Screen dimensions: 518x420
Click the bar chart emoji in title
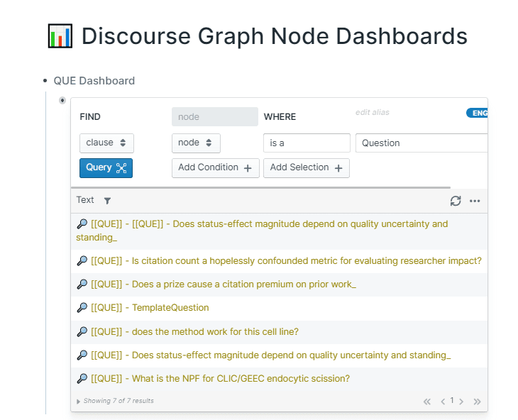coord(60,35)
